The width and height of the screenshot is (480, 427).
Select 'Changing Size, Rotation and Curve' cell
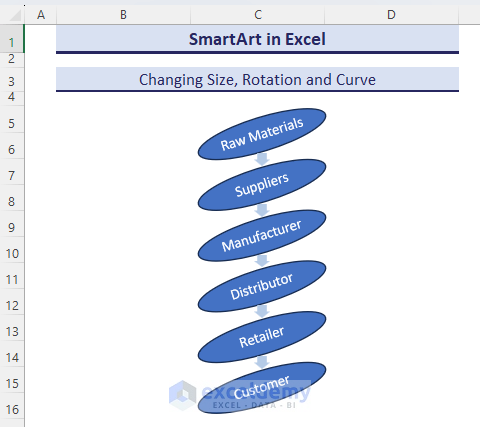257,79
